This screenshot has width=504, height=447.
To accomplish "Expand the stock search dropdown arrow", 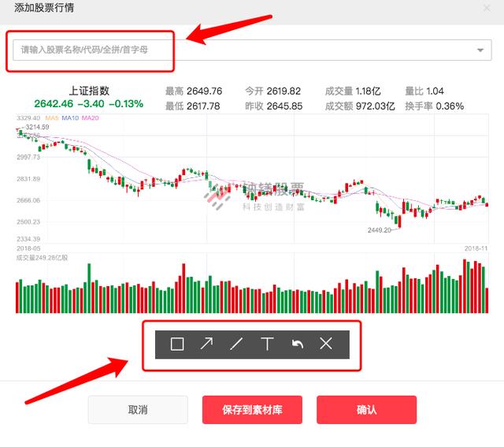I will (480, 50).
